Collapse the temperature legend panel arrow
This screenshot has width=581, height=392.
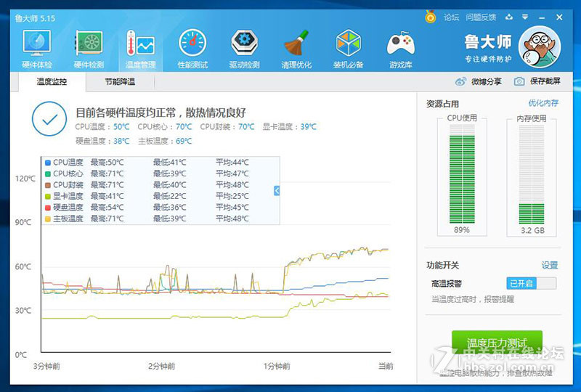point(277,190)
